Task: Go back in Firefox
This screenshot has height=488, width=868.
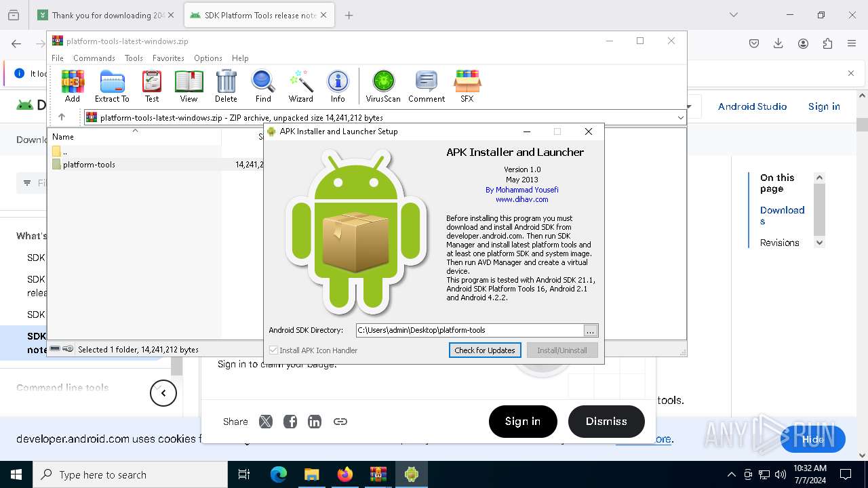Action: click(x=16, y=43)
